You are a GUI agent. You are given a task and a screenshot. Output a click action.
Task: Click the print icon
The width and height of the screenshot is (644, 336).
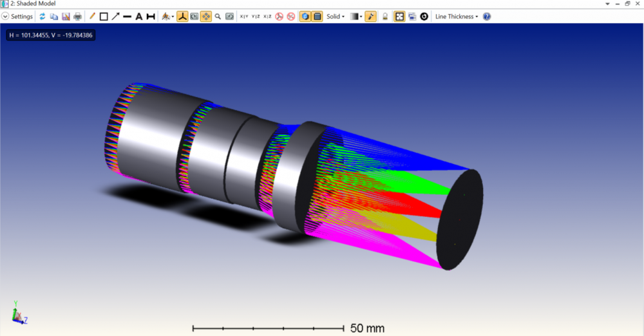77,16
